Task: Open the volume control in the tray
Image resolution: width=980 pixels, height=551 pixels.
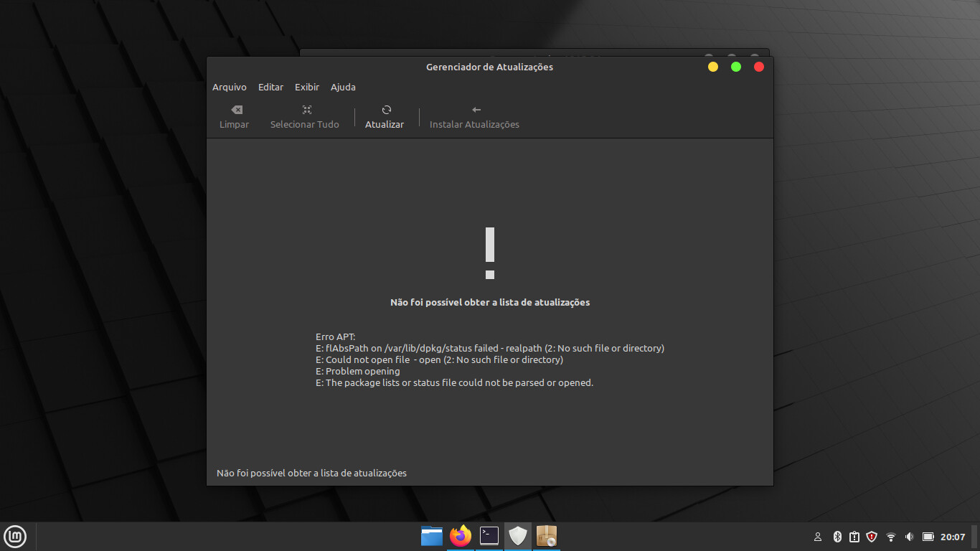Action: (x=909, y=537)
